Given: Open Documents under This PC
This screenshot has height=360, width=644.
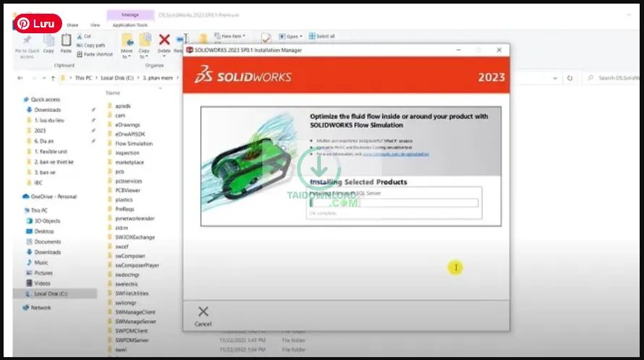Looking at the screenshot, I should [48, 241].
